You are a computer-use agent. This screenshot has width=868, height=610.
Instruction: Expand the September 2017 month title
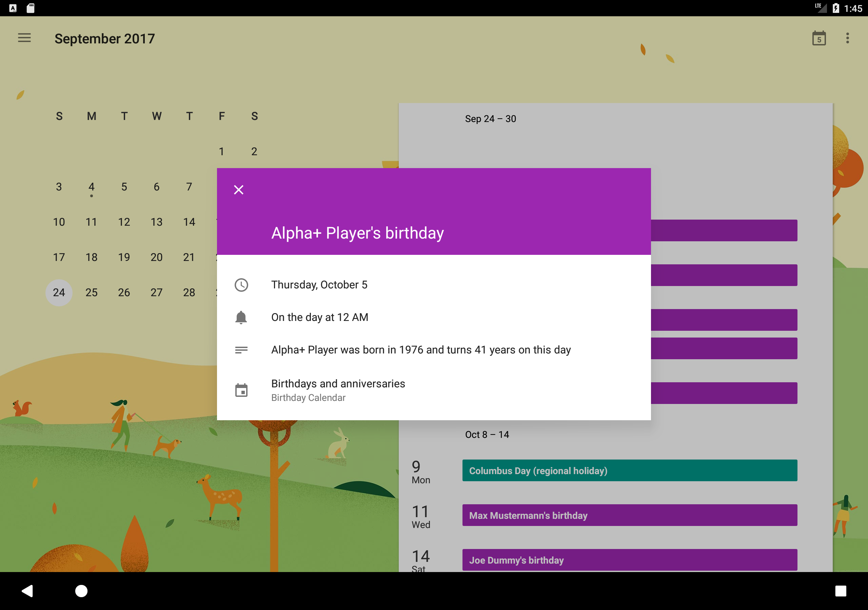pyautogui.click(x=105, y=39)
